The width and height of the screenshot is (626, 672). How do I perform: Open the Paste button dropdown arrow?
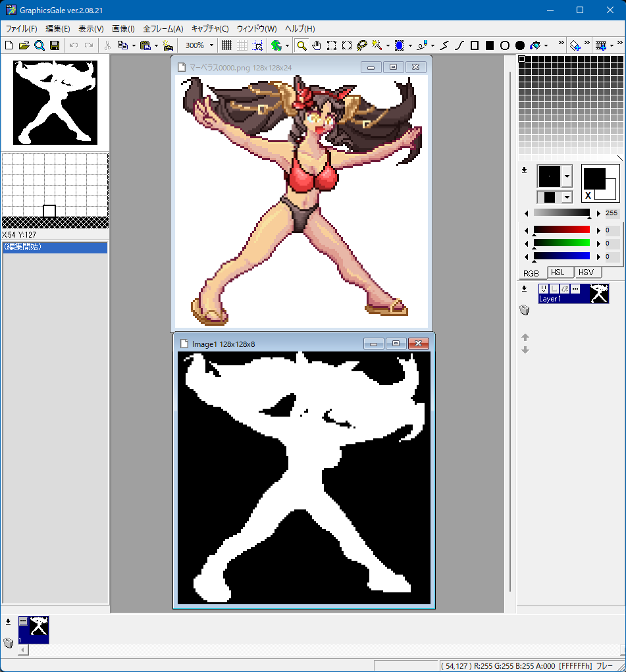(156, 45)
